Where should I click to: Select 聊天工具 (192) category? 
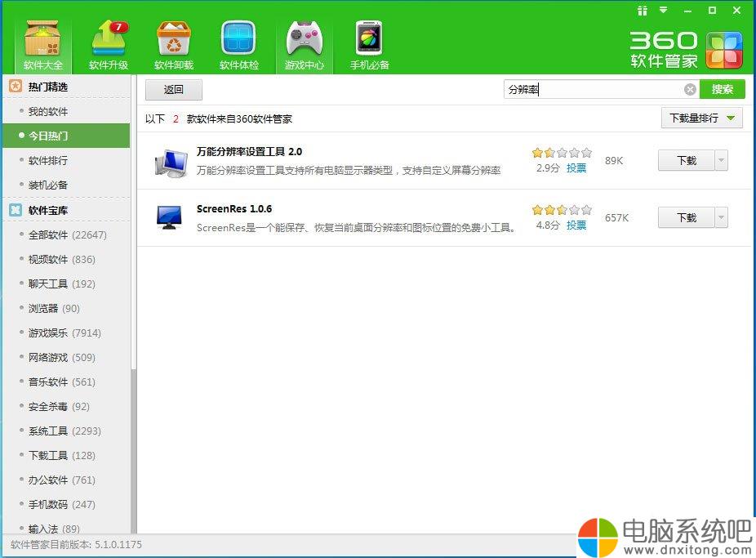tap(66, 284)
